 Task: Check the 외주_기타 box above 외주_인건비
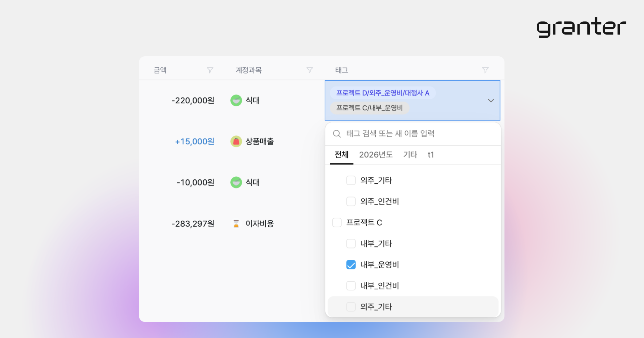point(351,180)
